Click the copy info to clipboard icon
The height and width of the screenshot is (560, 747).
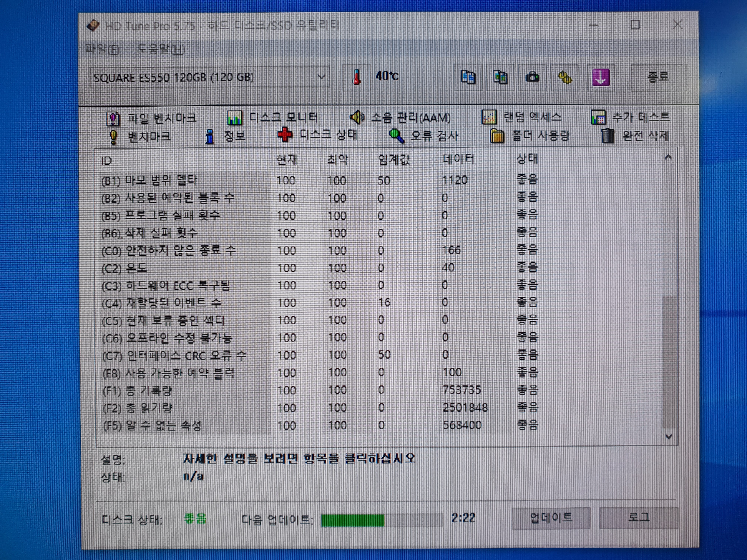point(468,77)
